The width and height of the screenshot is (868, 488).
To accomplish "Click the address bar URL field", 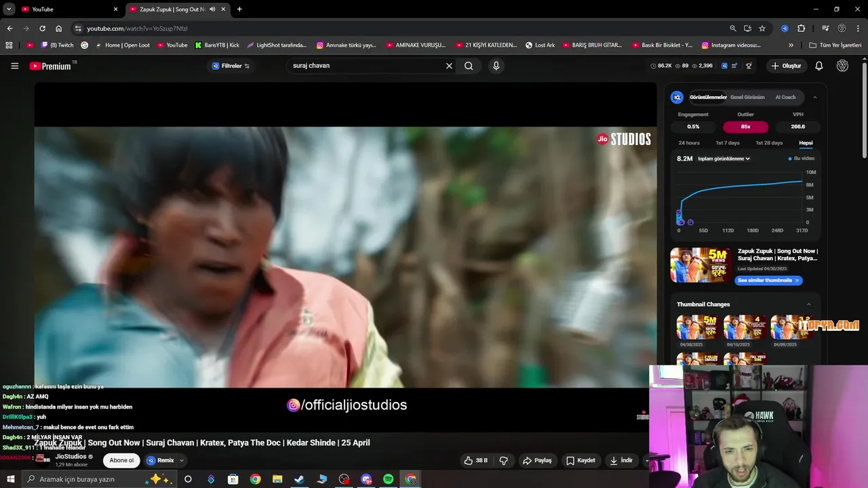I will point(400,28).
